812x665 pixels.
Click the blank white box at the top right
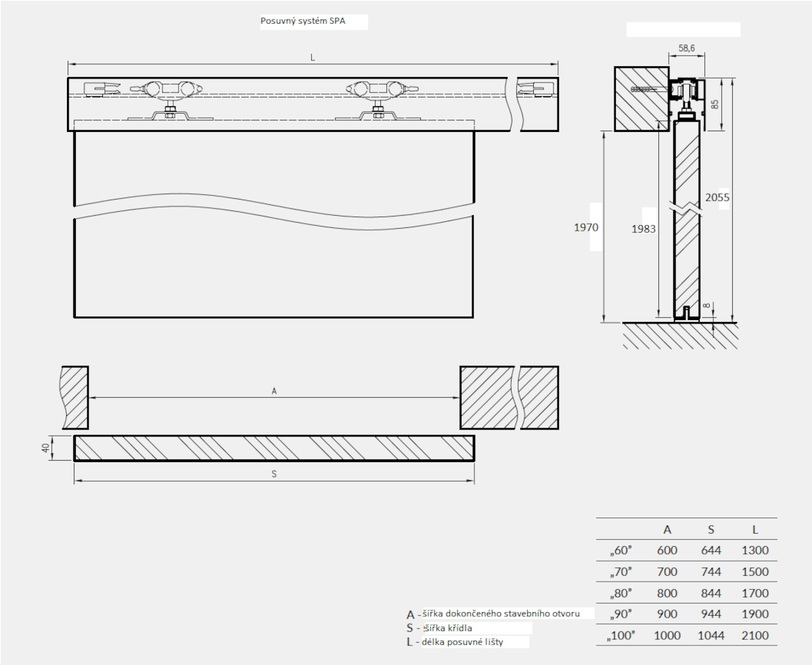683,29
